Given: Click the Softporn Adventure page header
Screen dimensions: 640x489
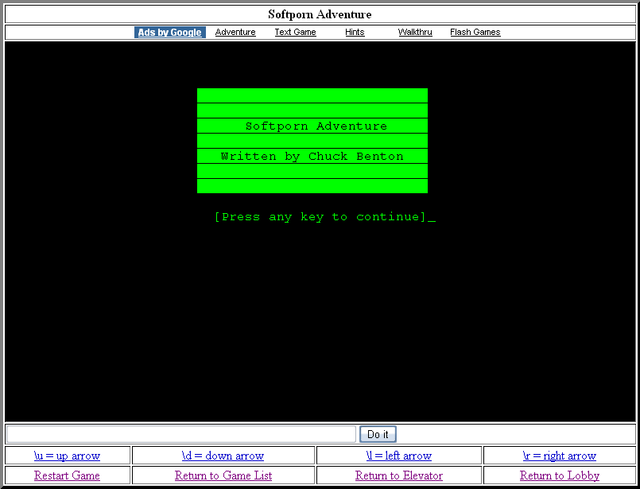Looking at the screenshot, I should point(320,14).
